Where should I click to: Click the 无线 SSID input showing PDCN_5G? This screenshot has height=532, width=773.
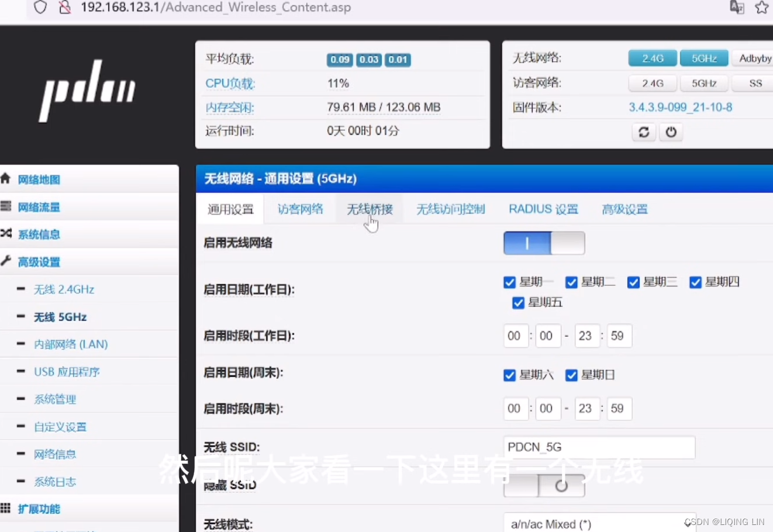(599, 447)
